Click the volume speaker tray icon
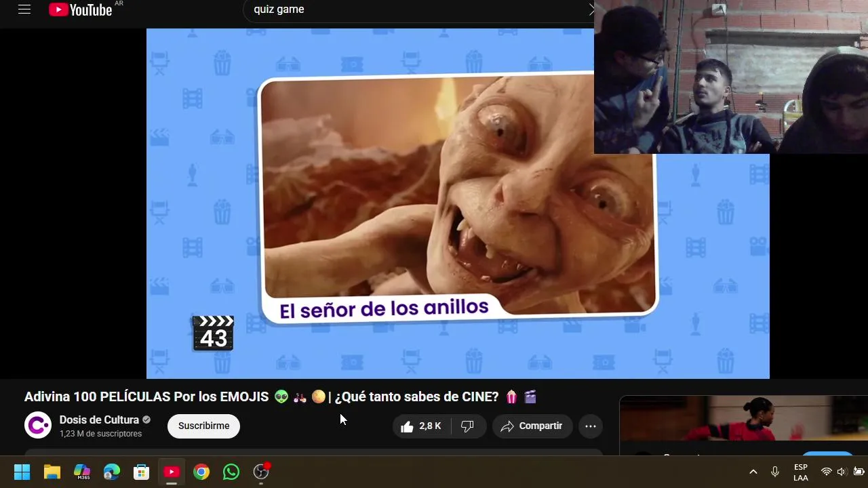Image resolution: width=868 pixels, height=488 pixels. [x=842, y=472]
